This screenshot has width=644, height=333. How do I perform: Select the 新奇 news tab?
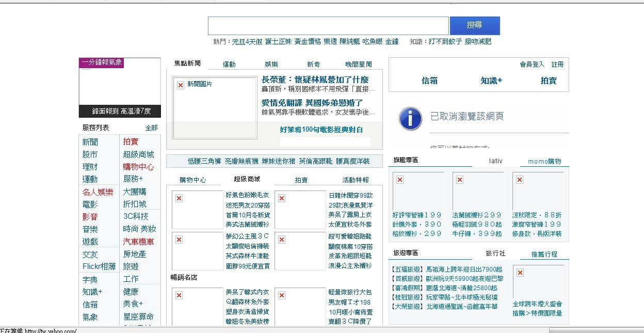(313, 65)
